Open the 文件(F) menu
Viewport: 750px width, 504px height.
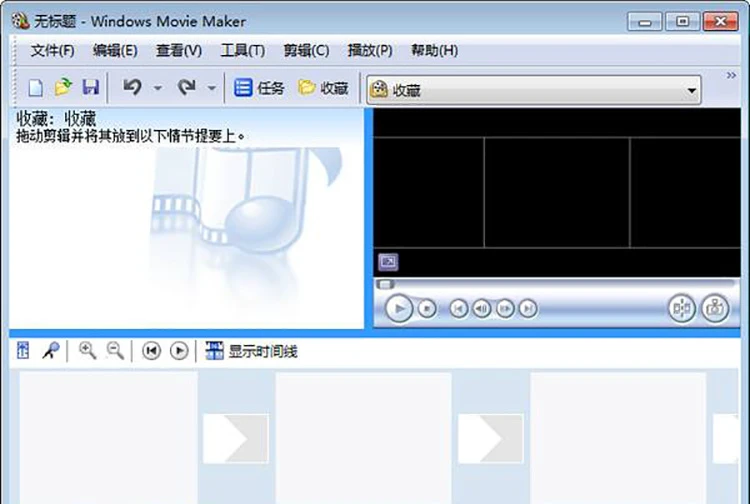point(53,50)
